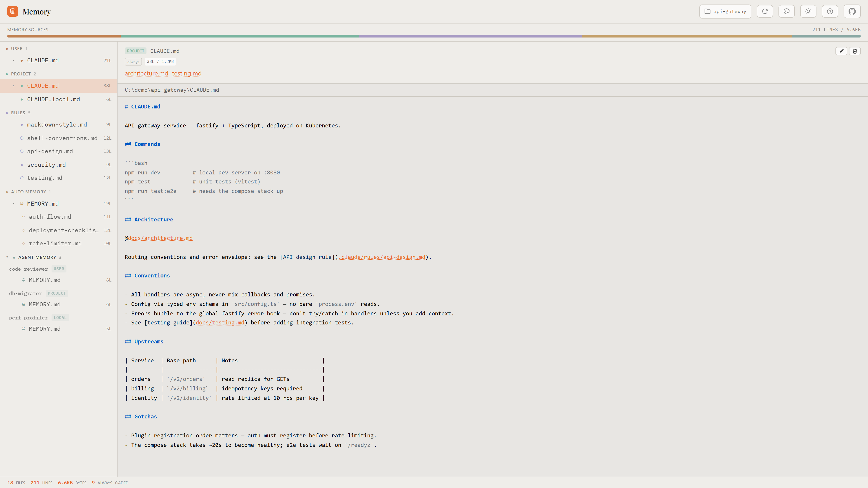Click the file path C:\demo\api-gateway\CLAUDE.md
868x488 pixels.
click(172, 90)
